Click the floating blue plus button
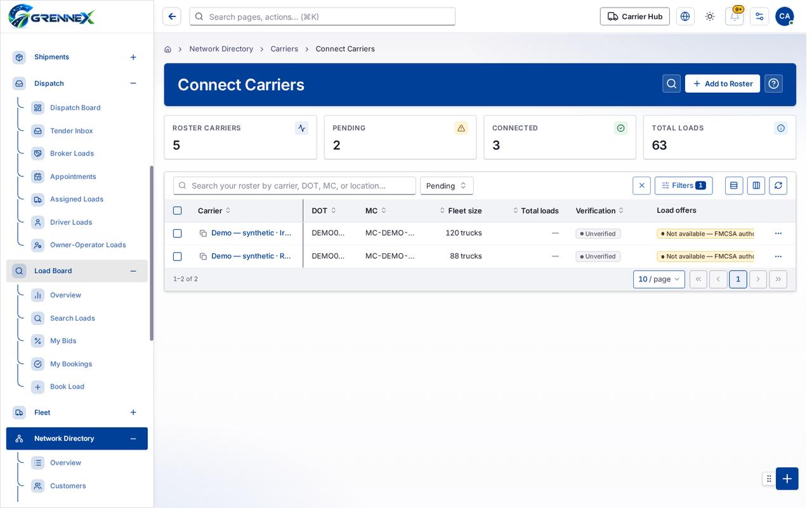Screen dimensions: 812x508 (787, 479)
